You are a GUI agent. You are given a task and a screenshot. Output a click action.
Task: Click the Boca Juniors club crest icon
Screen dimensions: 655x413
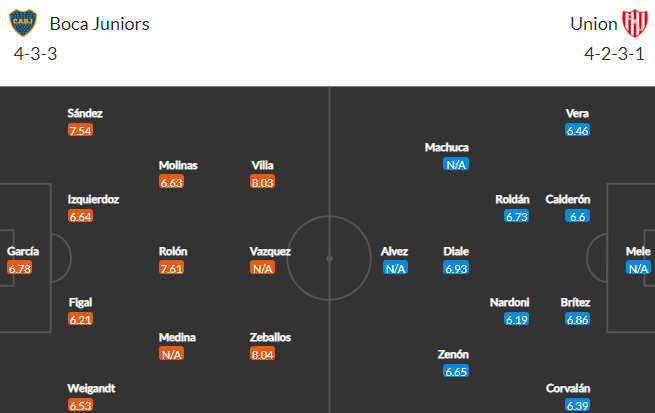coord(23,23)
